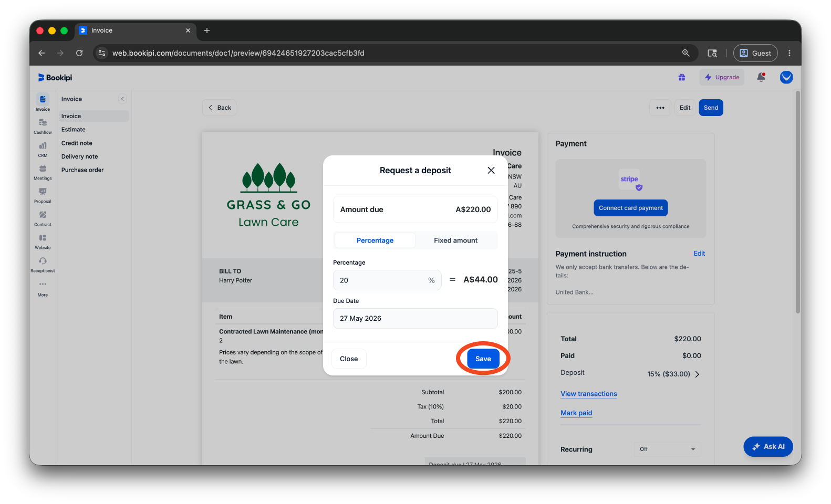
Task: Open a new browser tab
Action: 207,30
